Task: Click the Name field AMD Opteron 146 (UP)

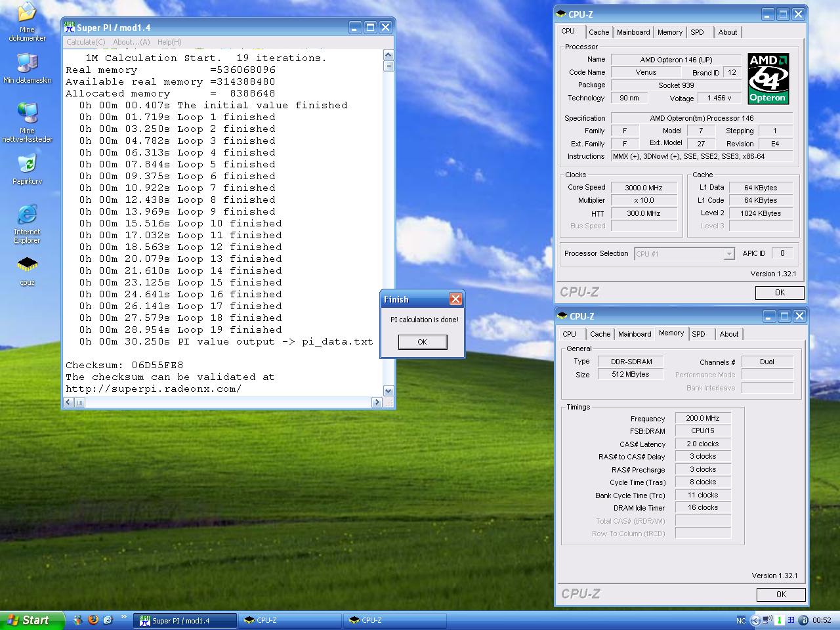Action: click(676, 60)
